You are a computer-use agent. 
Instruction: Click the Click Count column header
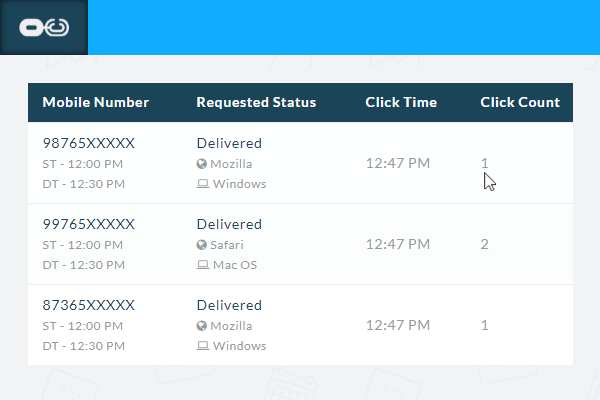(x=520, y=102)
